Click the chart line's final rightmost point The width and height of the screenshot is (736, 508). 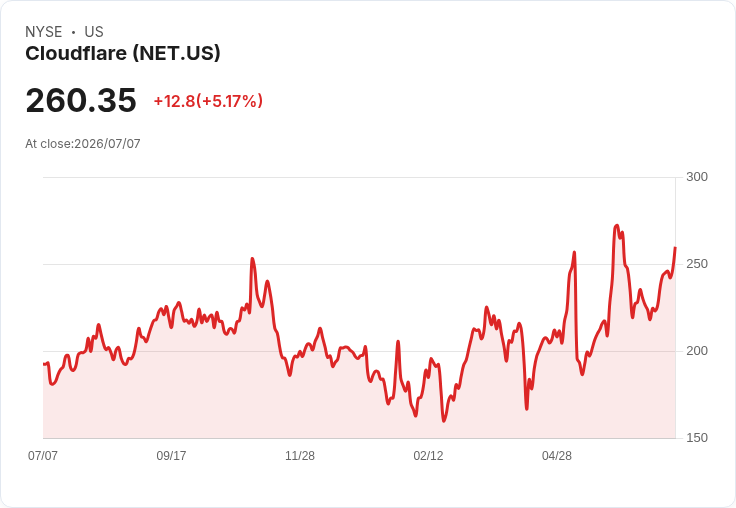675,247
